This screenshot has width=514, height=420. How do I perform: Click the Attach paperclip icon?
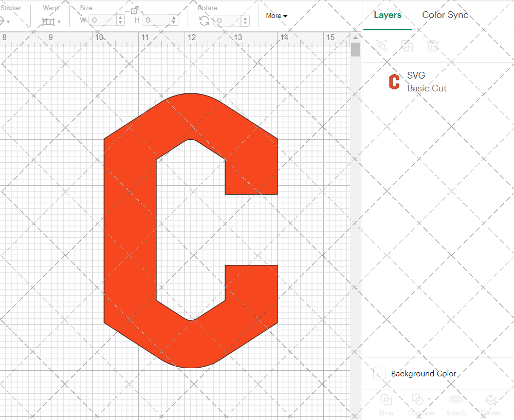(455, 400)
